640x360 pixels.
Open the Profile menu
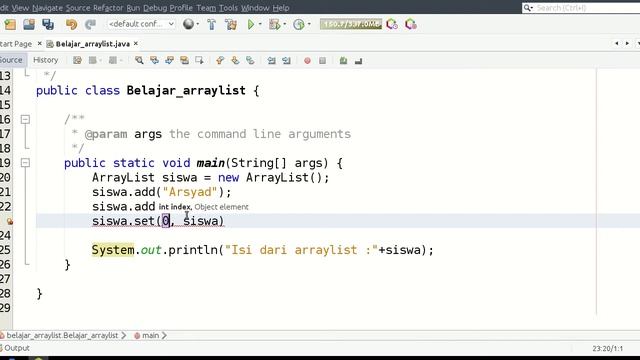pyautogui.click(x=181, y=8)
